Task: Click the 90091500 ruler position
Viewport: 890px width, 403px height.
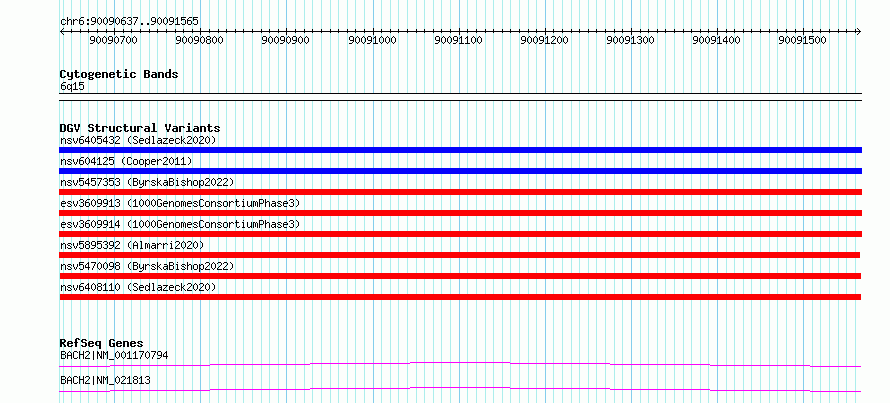Action: pyautogui.click(x=803, y=40)
